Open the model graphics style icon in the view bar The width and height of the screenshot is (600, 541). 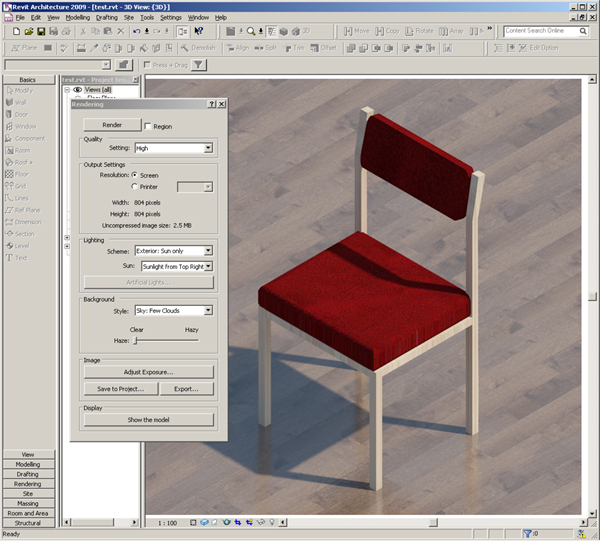[x=204, y=522]
